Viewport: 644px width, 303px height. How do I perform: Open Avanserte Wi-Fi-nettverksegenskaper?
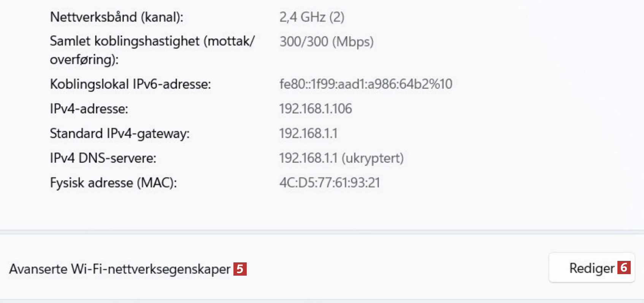point(120,269)
